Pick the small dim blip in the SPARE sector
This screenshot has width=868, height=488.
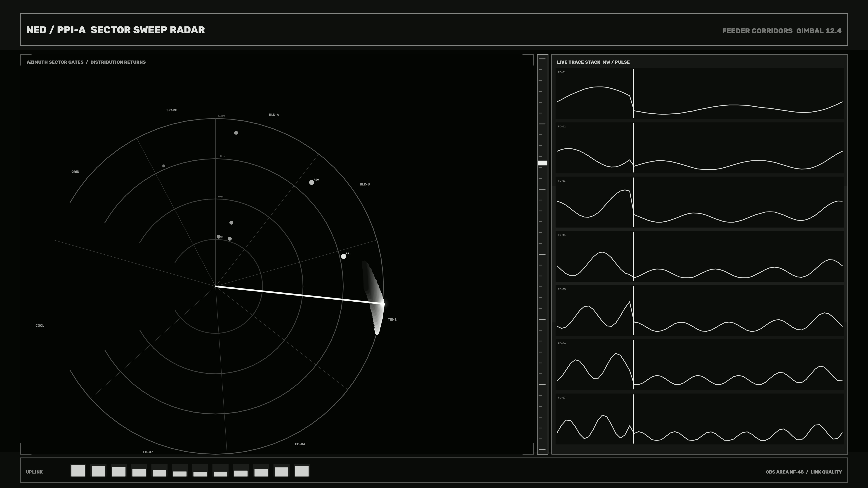point(164,166)
